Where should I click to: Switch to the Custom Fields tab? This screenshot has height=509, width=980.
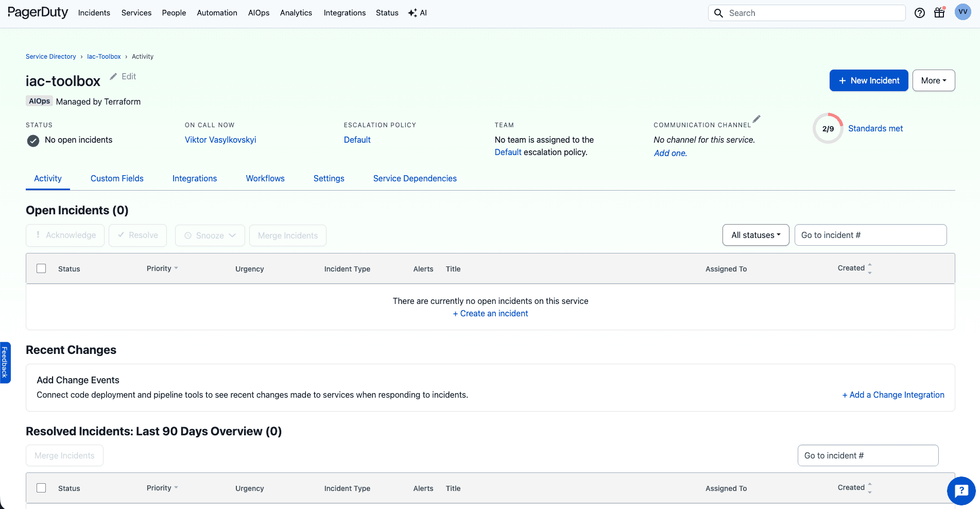(117, 178)
